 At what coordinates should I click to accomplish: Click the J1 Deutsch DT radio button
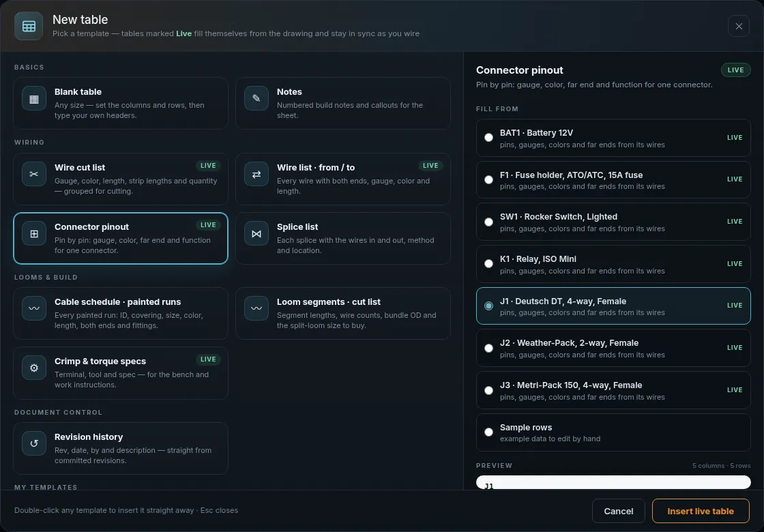tap(488, 306)
